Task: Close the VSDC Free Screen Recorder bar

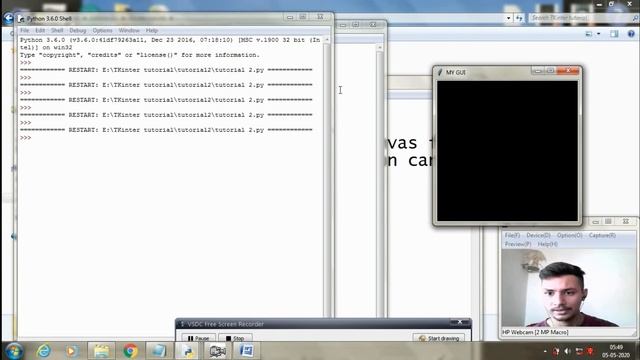Action: 460,323
